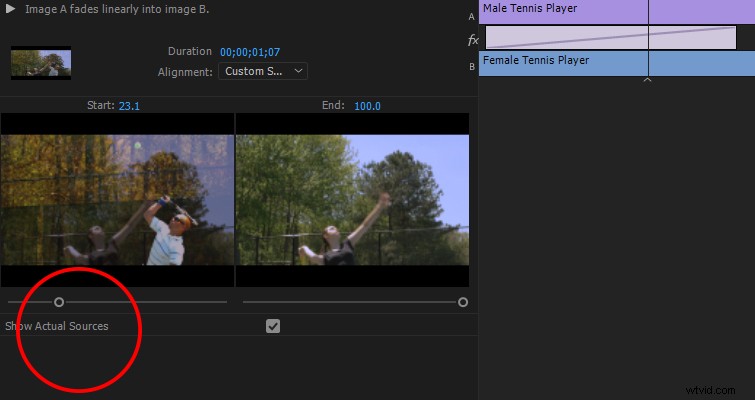Click the track A label
The width and height of the screenshot is (755, 400).
tap(471, 17)
